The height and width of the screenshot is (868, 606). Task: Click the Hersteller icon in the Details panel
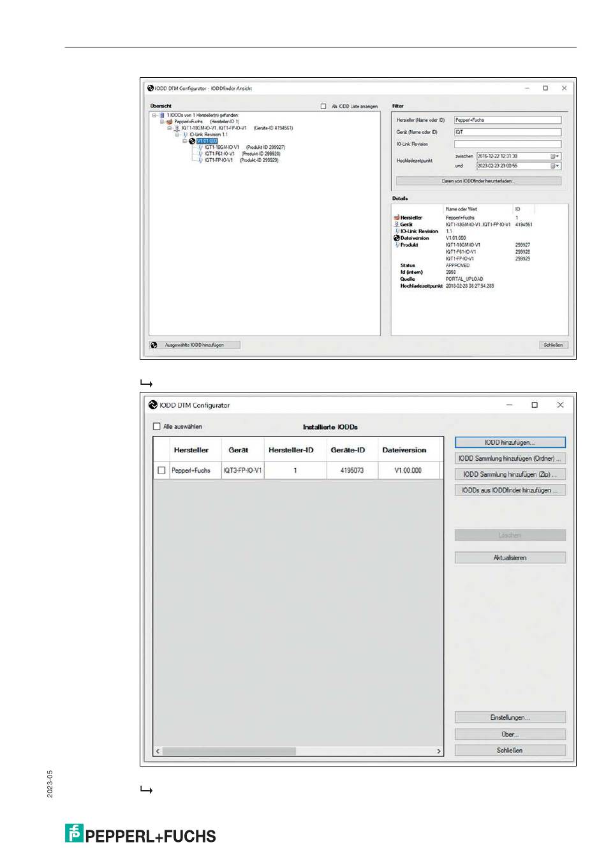click(396, 218)
